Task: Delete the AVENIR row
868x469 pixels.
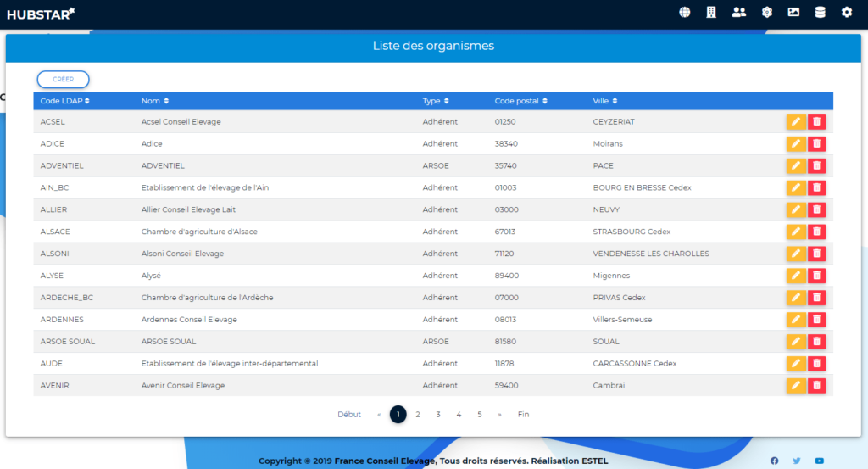Action: pyautogui.click(x=816, y=385)
